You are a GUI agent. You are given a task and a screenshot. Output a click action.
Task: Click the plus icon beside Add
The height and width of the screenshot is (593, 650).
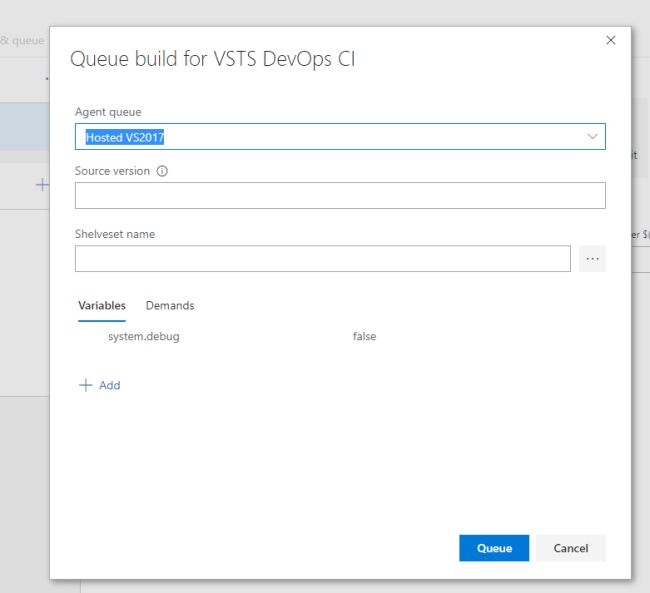coord(85,385)
